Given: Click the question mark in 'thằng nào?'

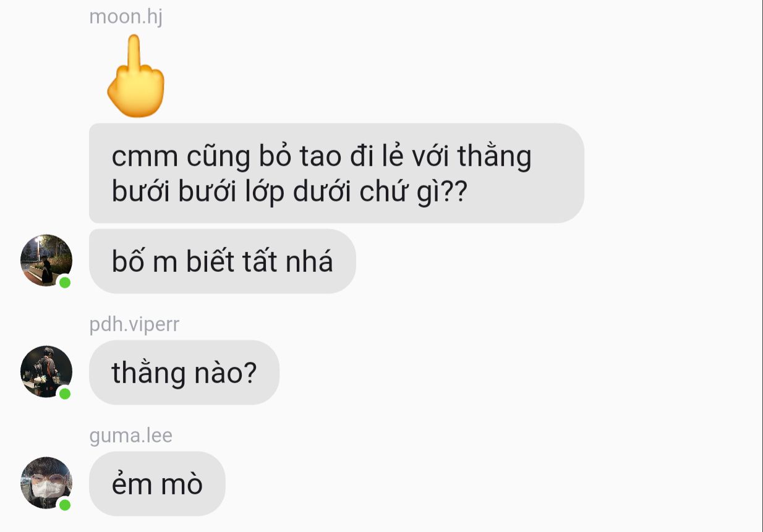Looking at the screenshot, I should tap(250, 373).
